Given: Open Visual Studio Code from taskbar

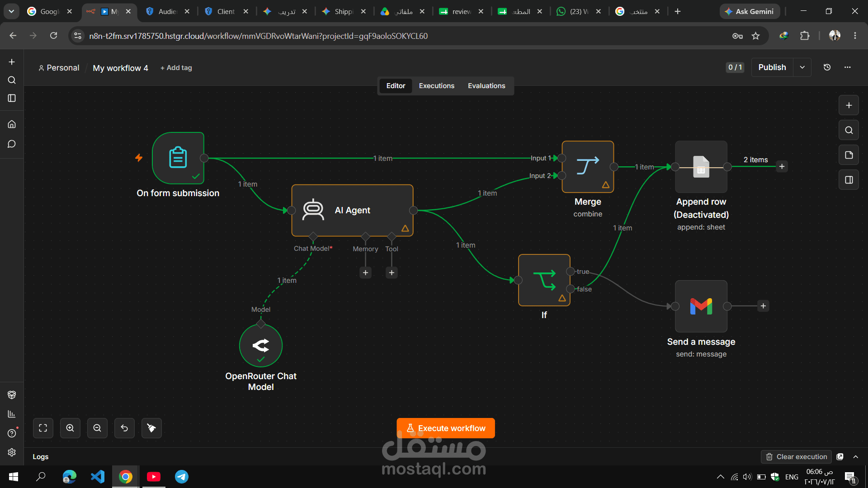Looking at the screenshot, I should (97, 477).
